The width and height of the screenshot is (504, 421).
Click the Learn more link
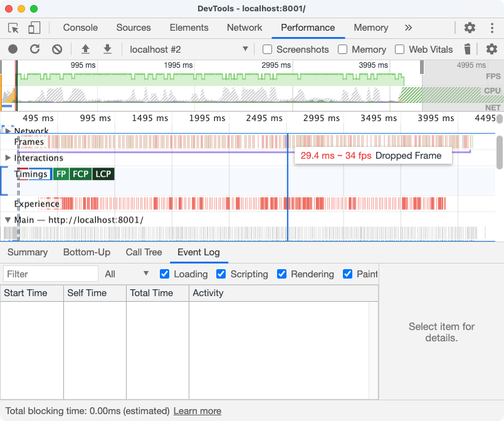(x=197, y=411)
